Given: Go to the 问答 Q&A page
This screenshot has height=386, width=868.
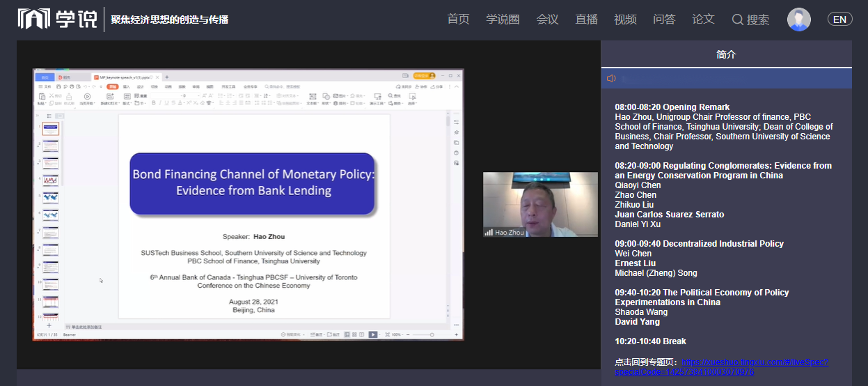Looking at the screenshot, I should (664, 20).
